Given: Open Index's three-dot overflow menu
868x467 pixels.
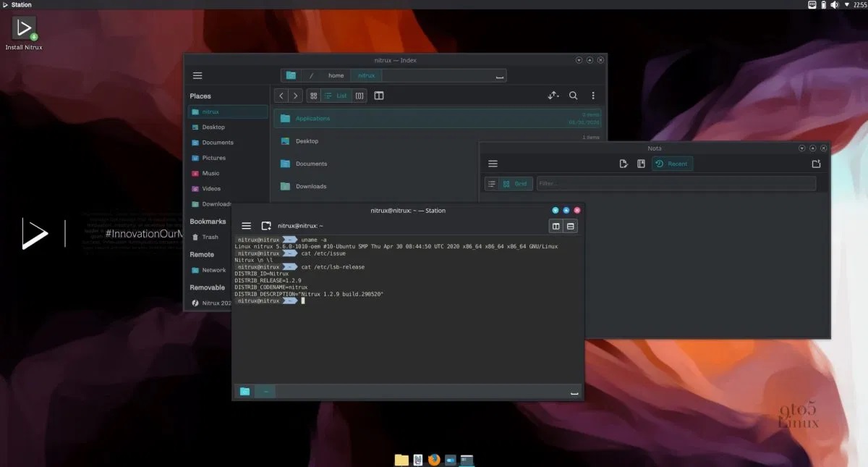Looking at the screenshot, I should (x=593, y=96).
